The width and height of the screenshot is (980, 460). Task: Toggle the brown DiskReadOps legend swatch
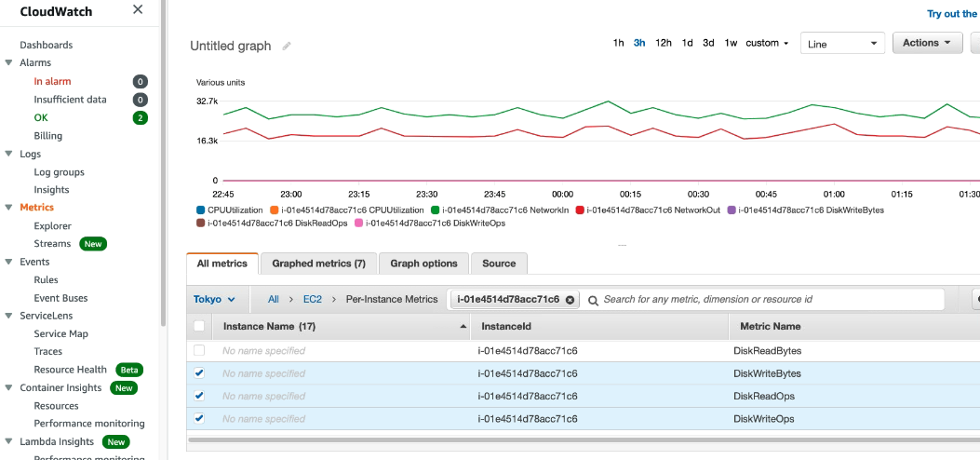tap(200, 223)
